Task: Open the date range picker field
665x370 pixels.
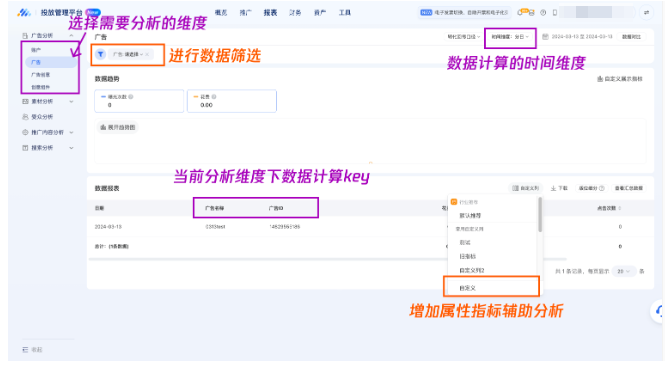Action: click(x=582, y=37)
